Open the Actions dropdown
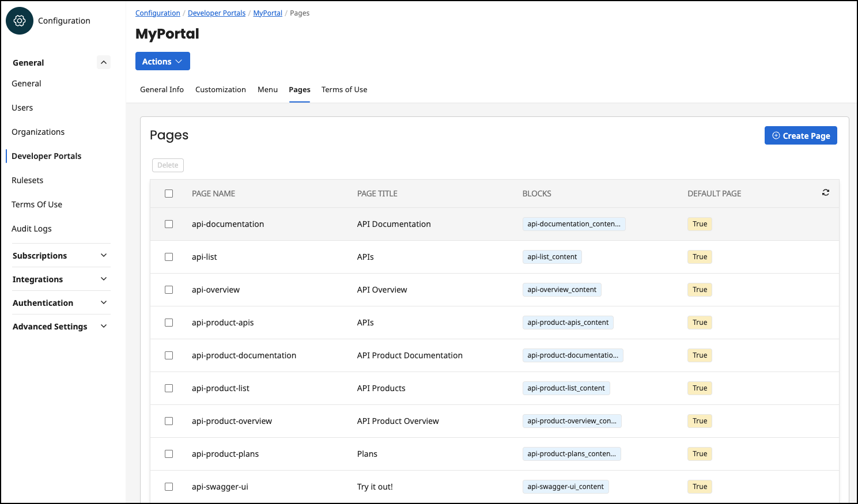 pyautogui.click(x=162, y=61)
